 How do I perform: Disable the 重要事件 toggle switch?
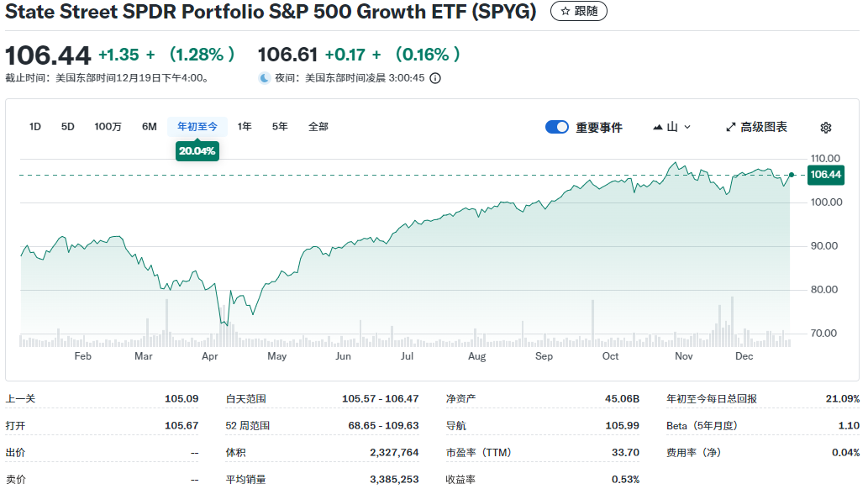(557, 127)
